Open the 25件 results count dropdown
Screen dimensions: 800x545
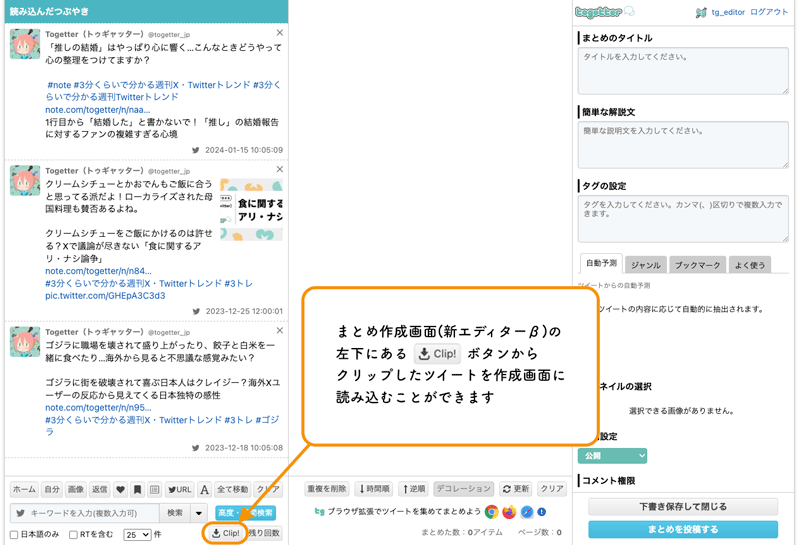pos(137,535)
